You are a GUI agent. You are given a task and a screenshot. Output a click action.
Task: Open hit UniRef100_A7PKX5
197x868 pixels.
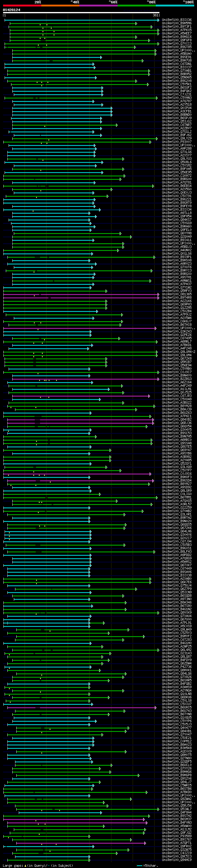click(177, 30)
